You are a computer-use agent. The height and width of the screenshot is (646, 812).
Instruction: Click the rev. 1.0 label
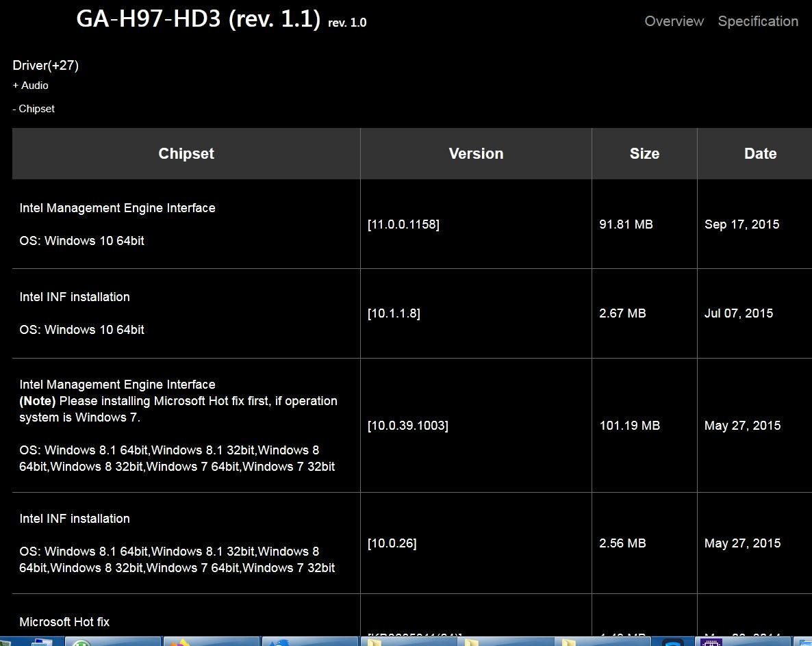(347, 23)
